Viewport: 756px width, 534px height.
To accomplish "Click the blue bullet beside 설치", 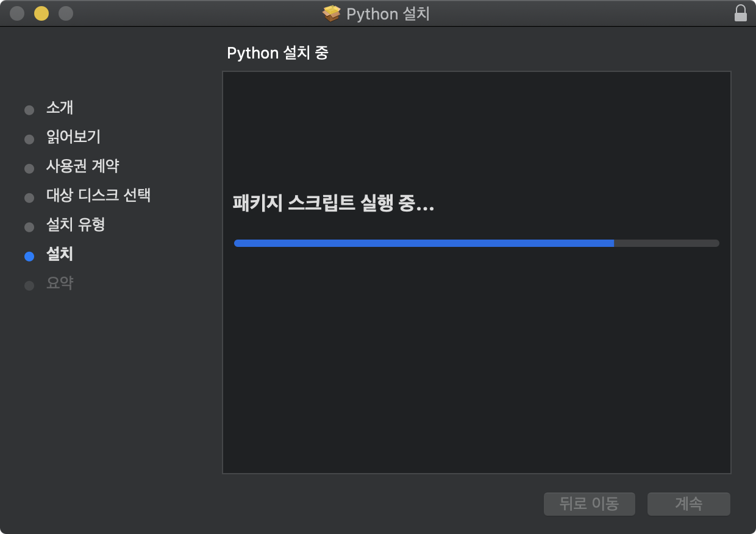I will (29, 257).
